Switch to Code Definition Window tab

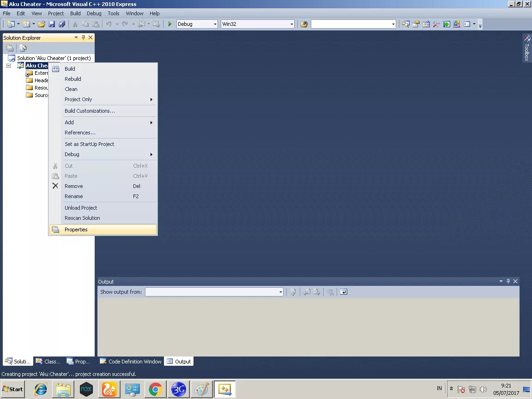point(131,362)
